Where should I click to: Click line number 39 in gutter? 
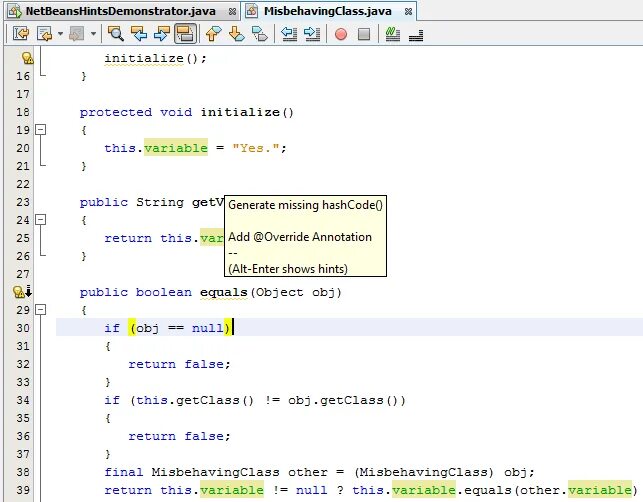[23, 490]
